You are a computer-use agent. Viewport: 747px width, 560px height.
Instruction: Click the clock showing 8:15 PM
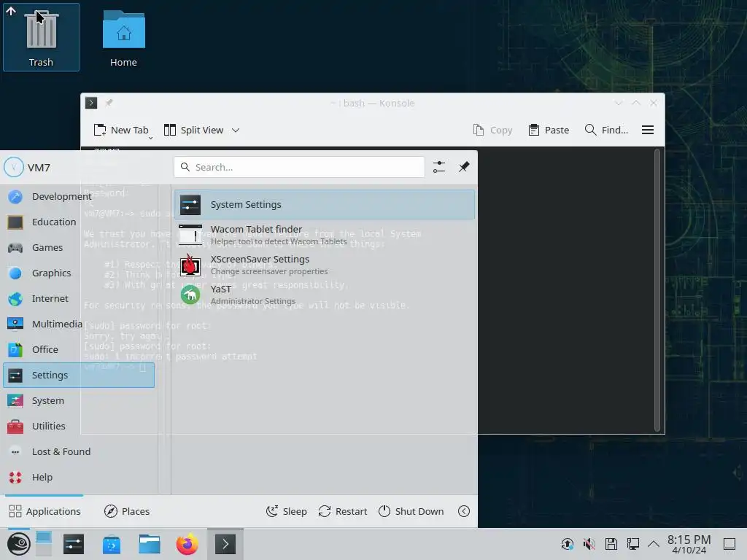tap(689, 544)
